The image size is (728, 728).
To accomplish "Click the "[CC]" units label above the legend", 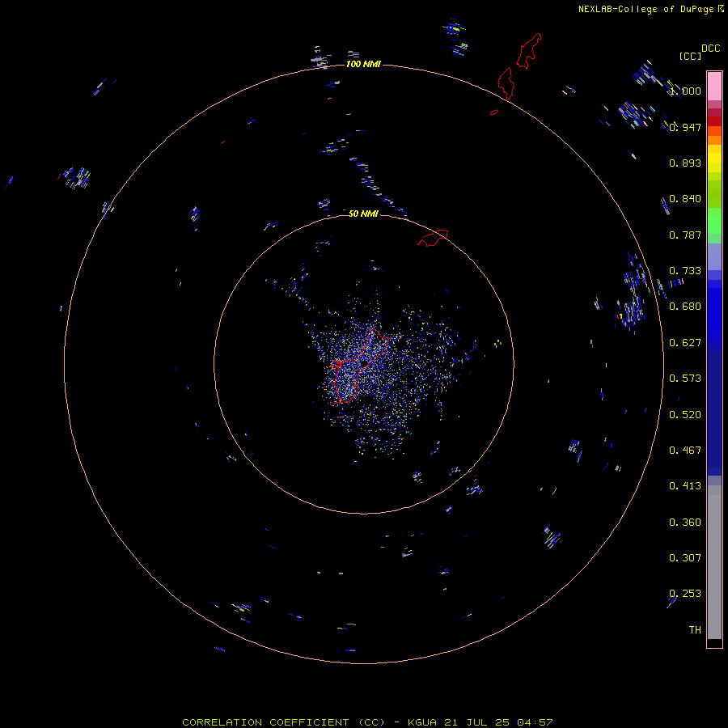I will [691, 56].
